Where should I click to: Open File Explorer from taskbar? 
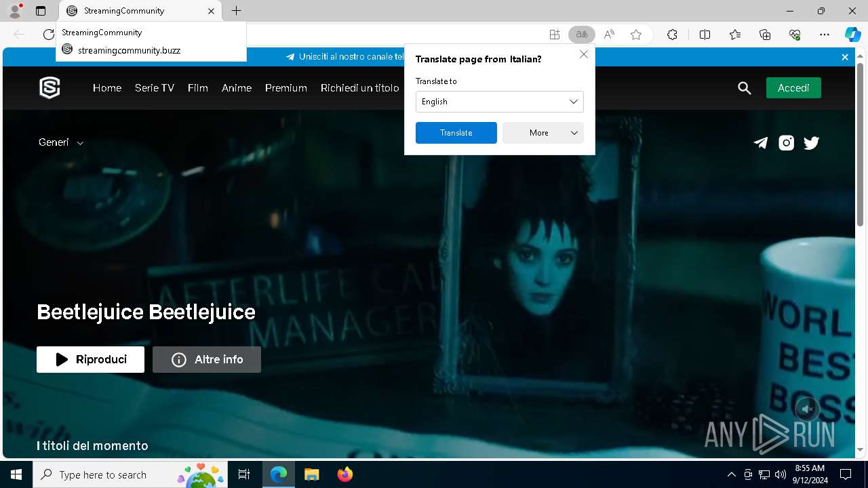coord(311,474)
